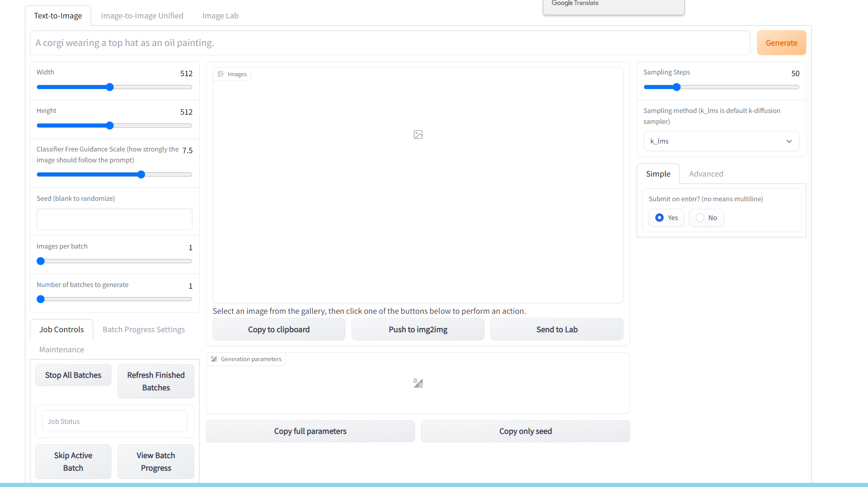Switch to the Advanced options tab
The image size is (868, 487).
pos(706,174)
